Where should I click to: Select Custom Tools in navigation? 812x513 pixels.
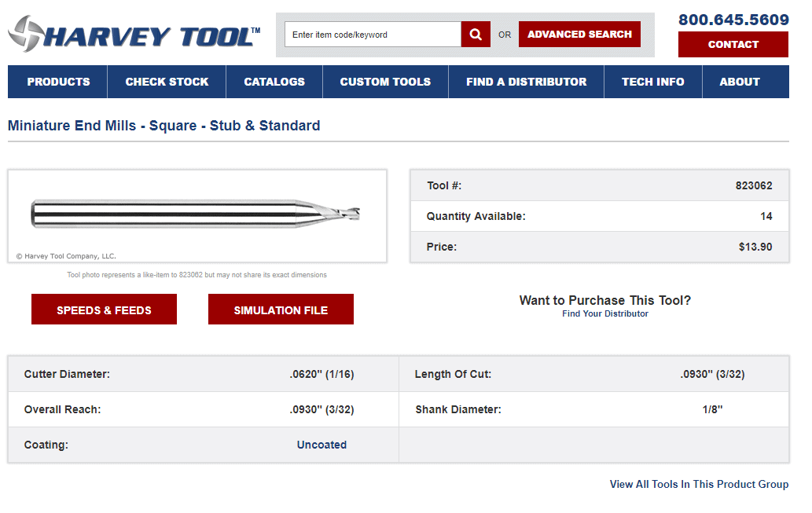tap(385, 82)
